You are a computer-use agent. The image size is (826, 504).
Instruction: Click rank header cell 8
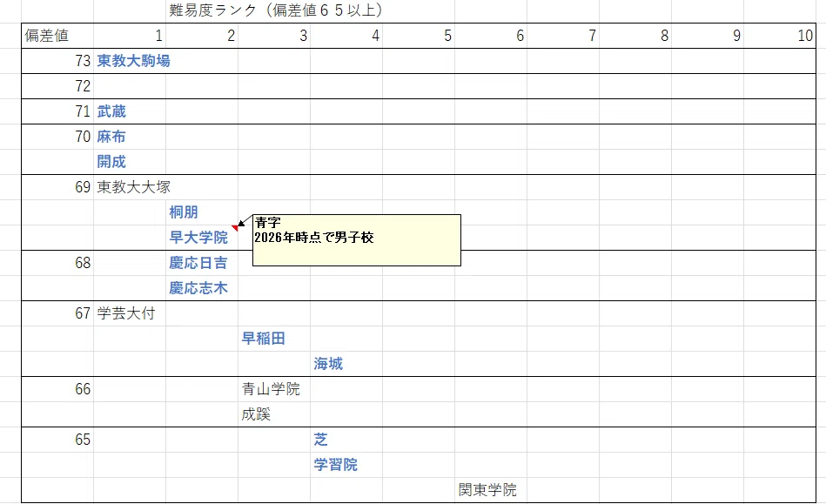tap(635, 36)
